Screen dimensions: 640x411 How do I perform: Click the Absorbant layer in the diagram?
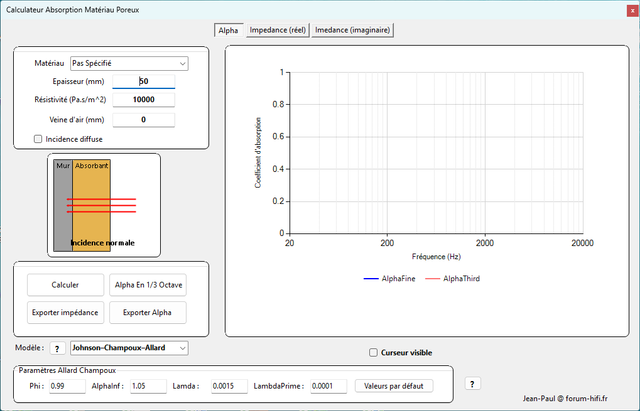(91, 205)
